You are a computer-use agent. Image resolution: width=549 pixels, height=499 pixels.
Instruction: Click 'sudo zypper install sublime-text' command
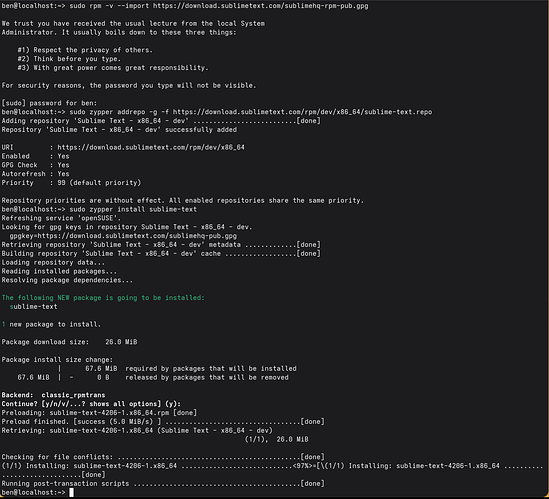(x=133, y=209)
